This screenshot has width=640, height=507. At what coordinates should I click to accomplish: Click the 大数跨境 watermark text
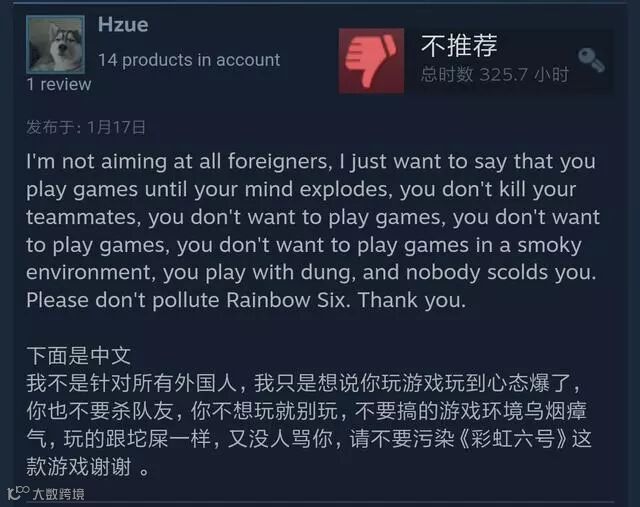pos(58,494)
